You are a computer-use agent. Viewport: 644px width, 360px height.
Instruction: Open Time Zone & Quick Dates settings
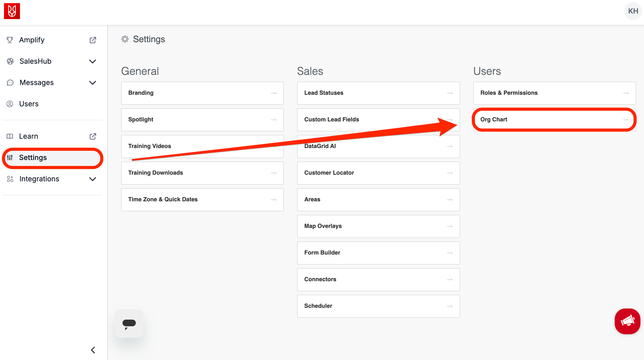tap(202, 200)
